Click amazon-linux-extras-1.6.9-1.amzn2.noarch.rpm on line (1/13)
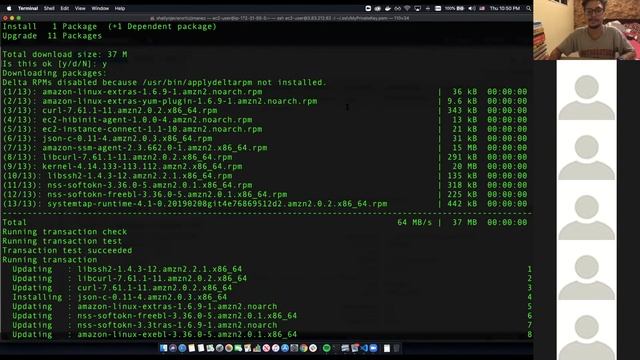The image size is (640, 360). tap(152, 92)
